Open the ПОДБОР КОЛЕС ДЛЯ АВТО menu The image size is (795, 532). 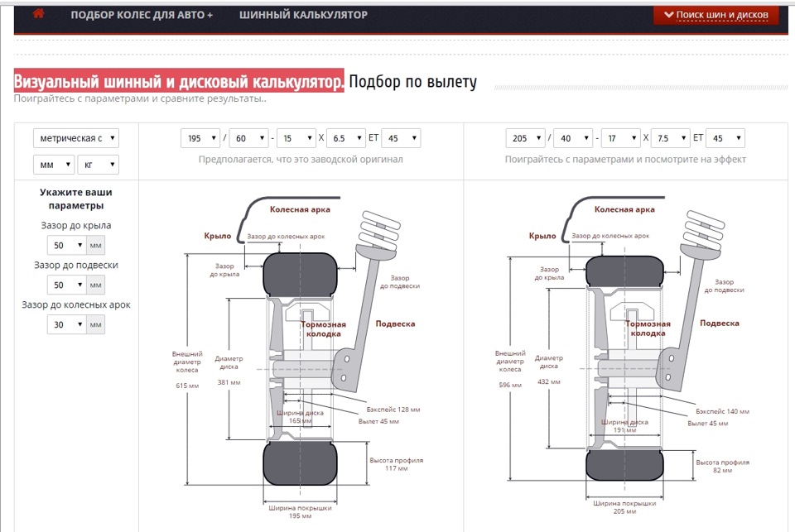[x=142, y=15]
